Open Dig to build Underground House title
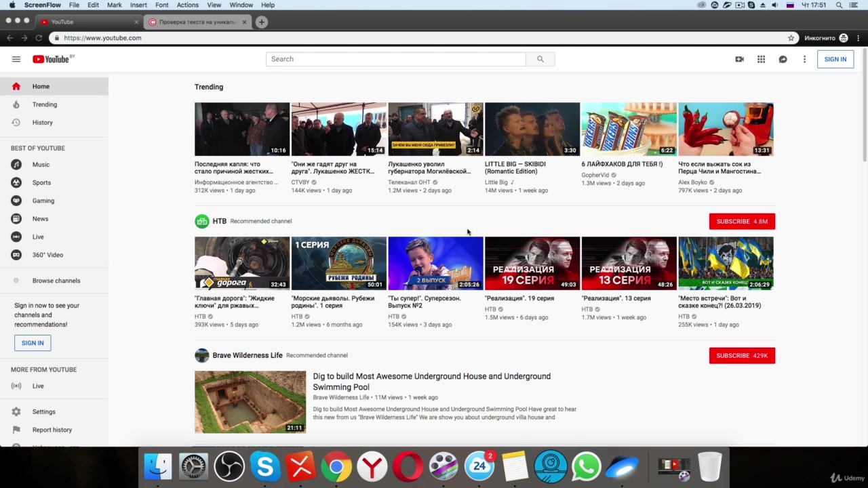 tap(432, 382)
